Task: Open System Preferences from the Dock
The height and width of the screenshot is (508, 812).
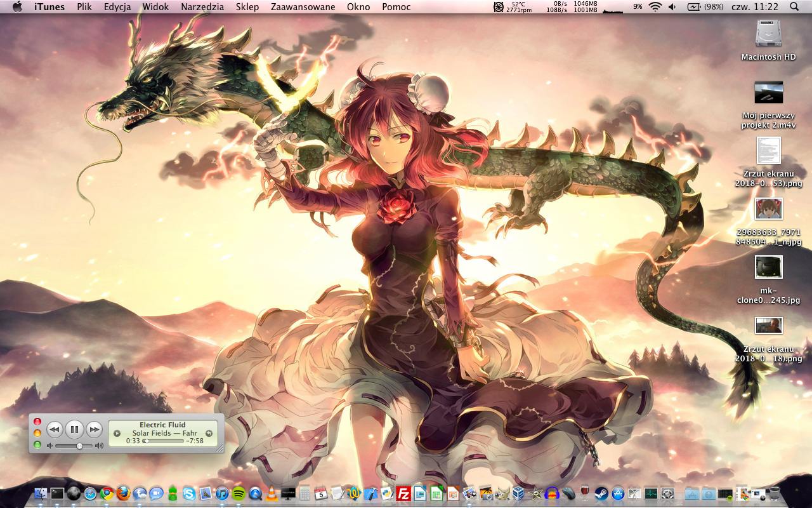Action: tap(667, 493)
